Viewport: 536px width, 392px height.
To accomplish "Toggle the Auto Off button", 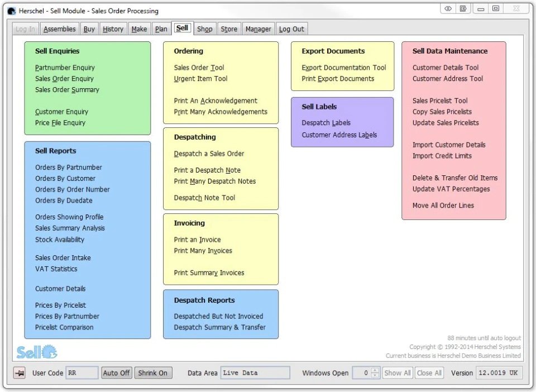I will (116, 373).
